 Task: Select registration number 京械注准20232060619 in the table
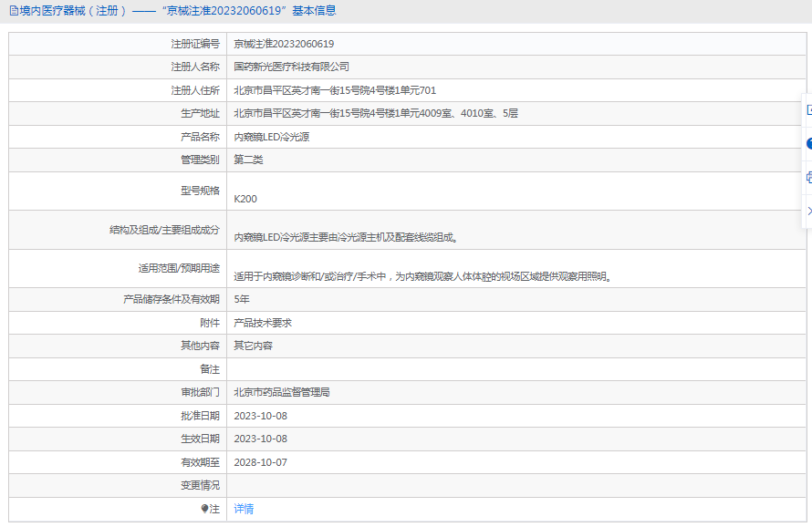click(284, 44)
